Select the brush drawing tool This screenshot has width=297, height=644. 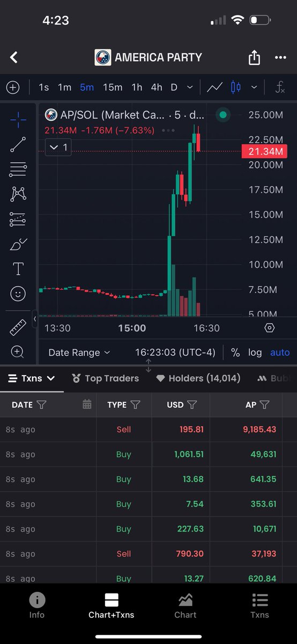(x=18, y=244)
